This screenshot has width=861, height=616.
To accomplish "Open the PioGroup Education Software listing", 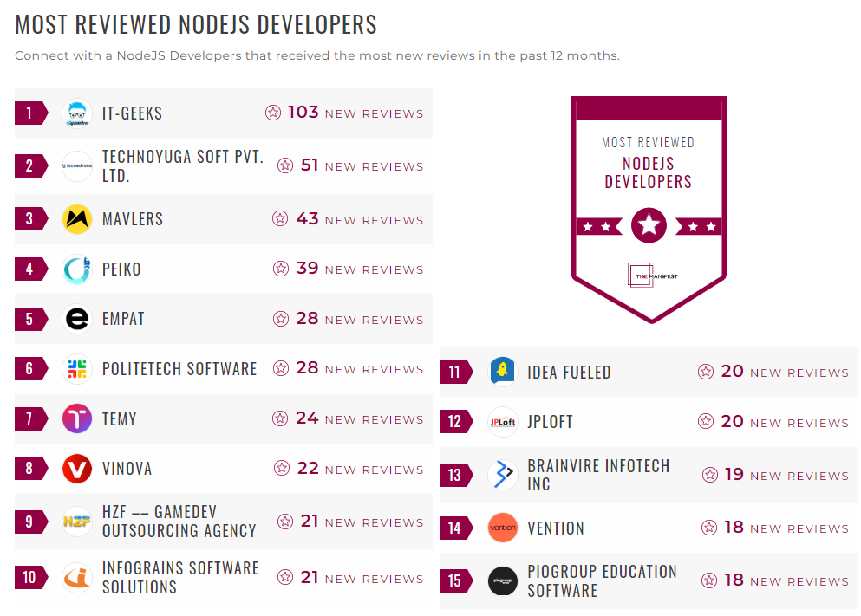I will 602,580.
